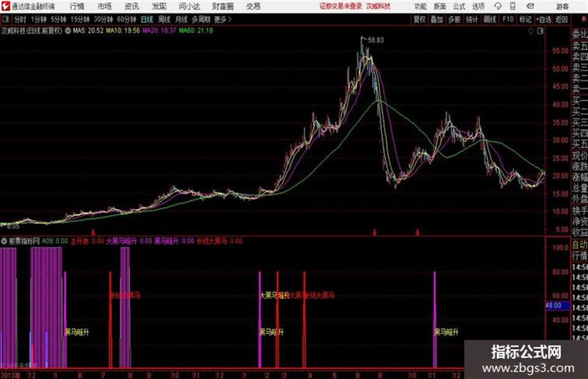
Task: Add stock with the 自选 button
Action: tap(543, 19)
